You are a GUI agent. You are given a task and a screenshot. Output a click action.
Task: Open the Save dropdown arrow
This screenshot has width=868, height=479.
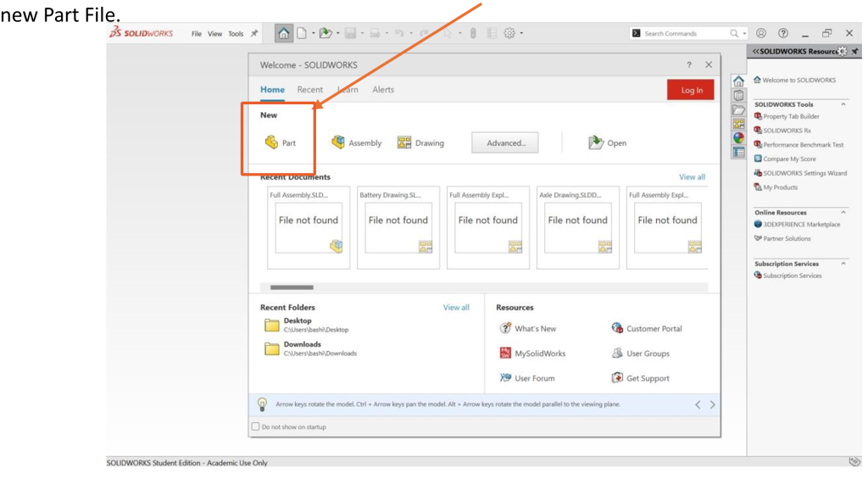[x=363, y=33]
